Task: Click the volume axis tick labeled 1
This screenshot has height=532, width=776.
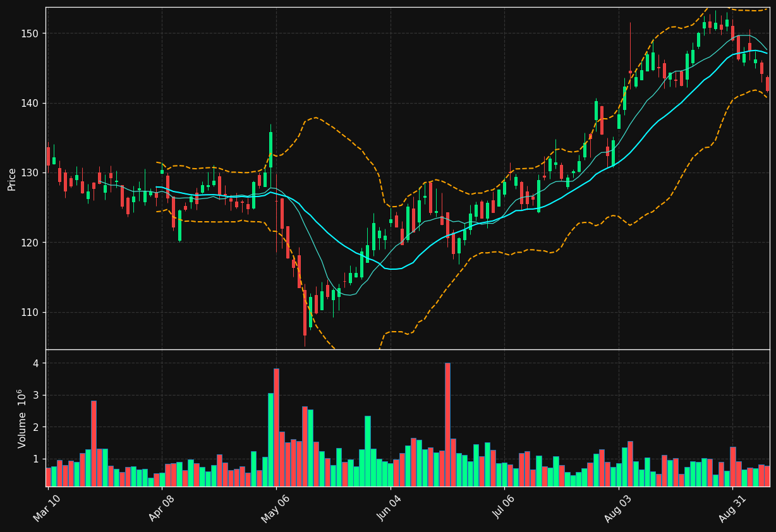Action: (36, 459)
